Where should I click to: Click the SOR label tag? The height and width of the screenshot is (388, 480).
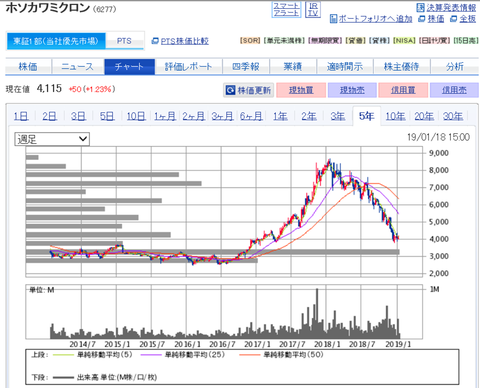tap(250, 41)
